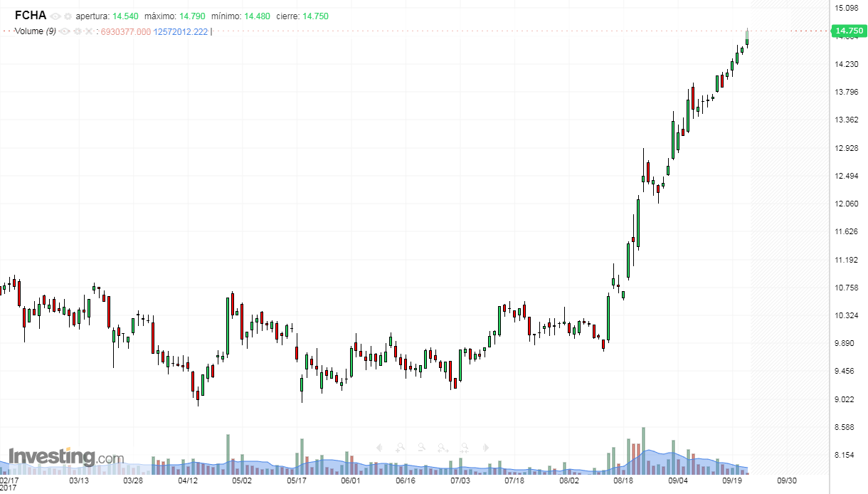Open Volume indicator settings gear

pos(77,31)
